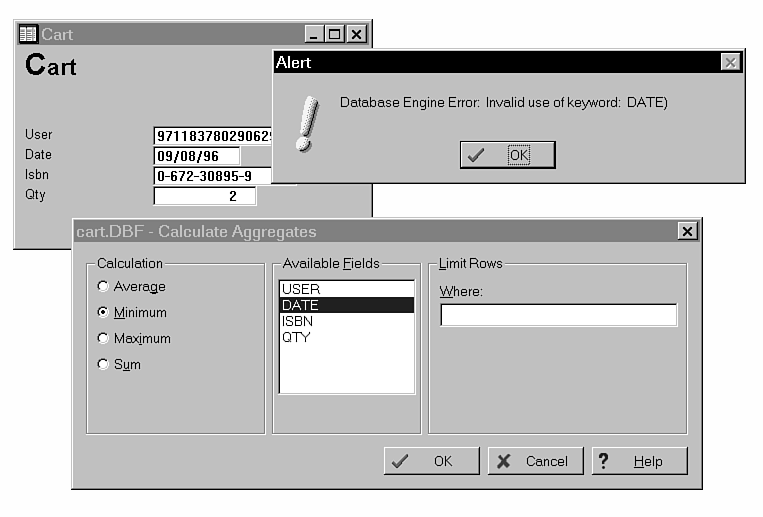The height and width of the screenshot is (517, 763).
Task: Choose the Minimum radio button
Action: tap(102, 313)
